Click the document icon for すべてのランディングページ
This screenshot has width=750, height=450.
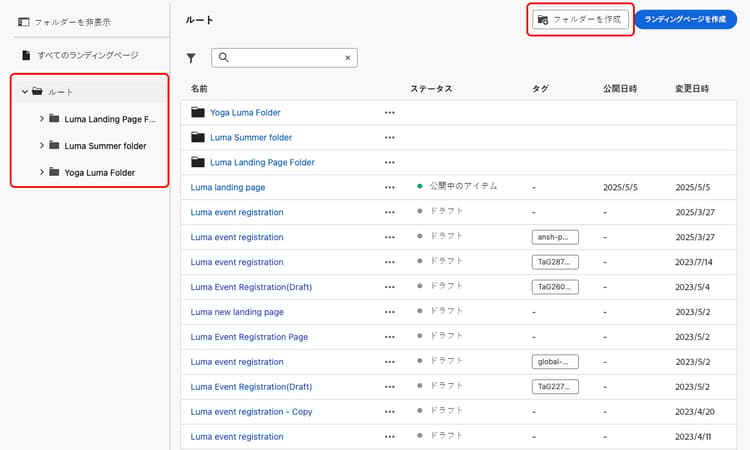(x=26, y=55)
